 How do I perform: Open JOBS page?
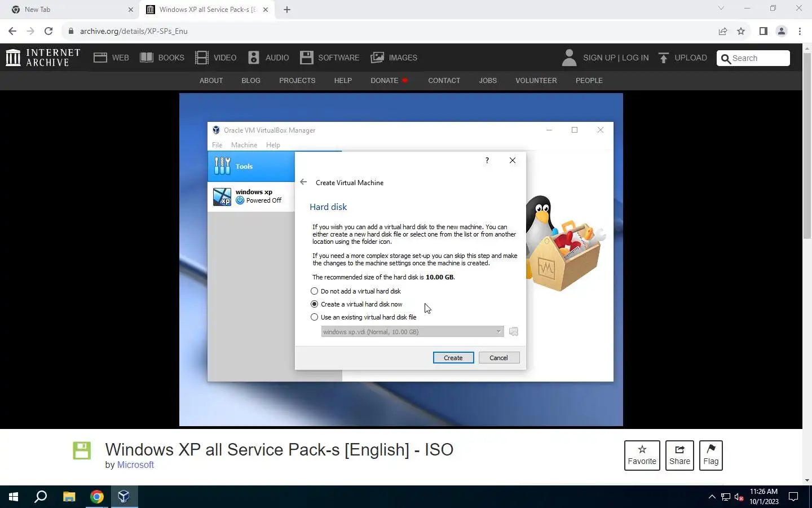pyautogui.click(x=488, y=81)
